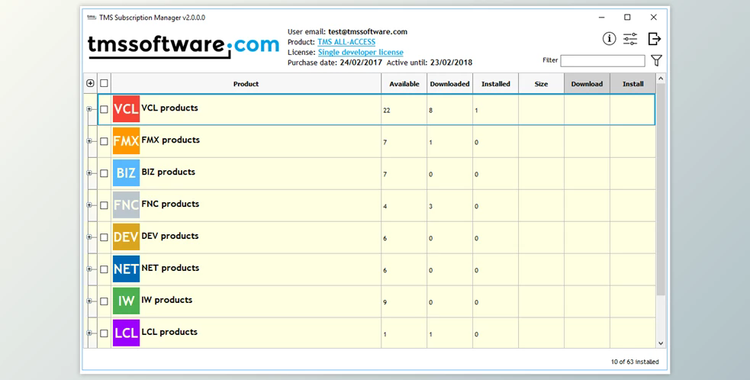Screen dimensions: 750x380
Task: Click the scrollbar up arrow
Action: click(x=661, y=78)
